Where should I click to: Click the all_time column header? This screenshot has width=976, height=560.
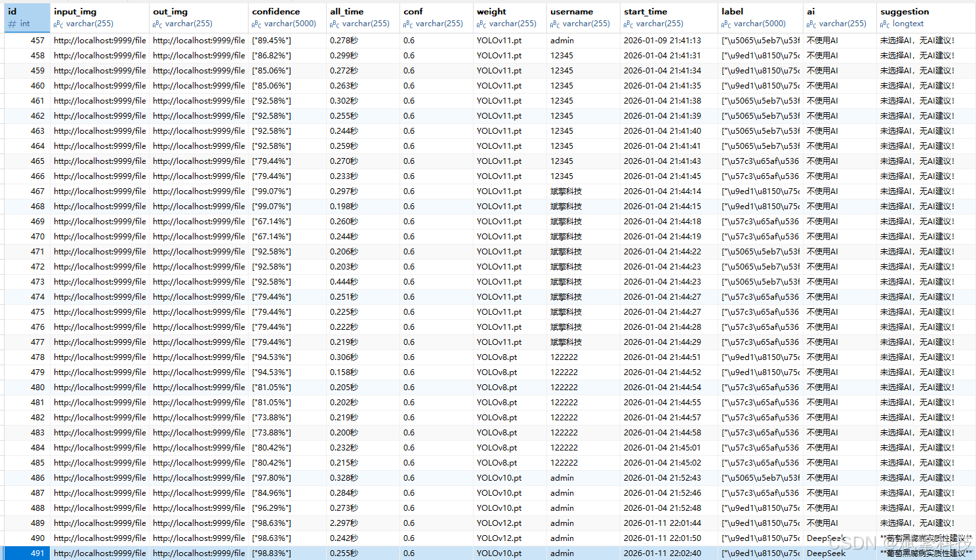[363, 17]
